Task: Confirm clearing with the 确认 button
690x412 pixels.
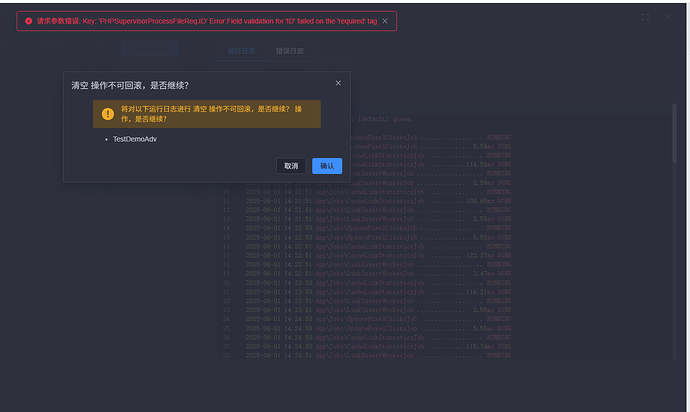Action: click(x=327, y=166)
